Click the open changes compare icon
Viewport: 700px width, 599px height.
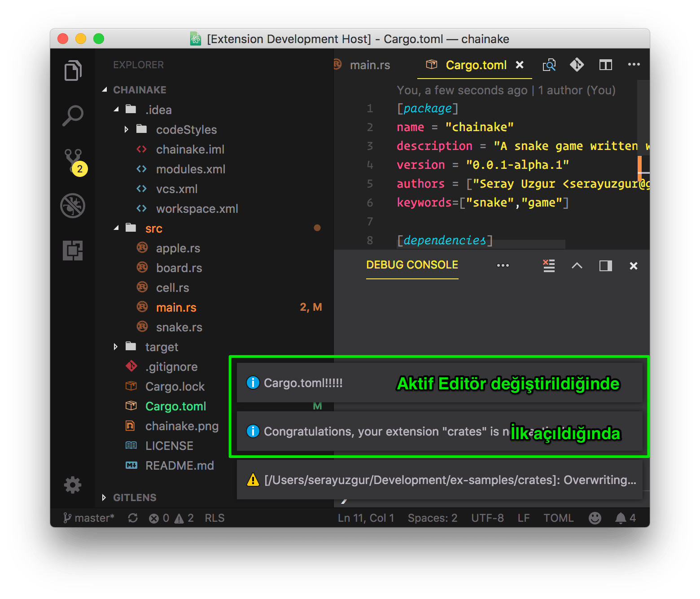point(549,65)
